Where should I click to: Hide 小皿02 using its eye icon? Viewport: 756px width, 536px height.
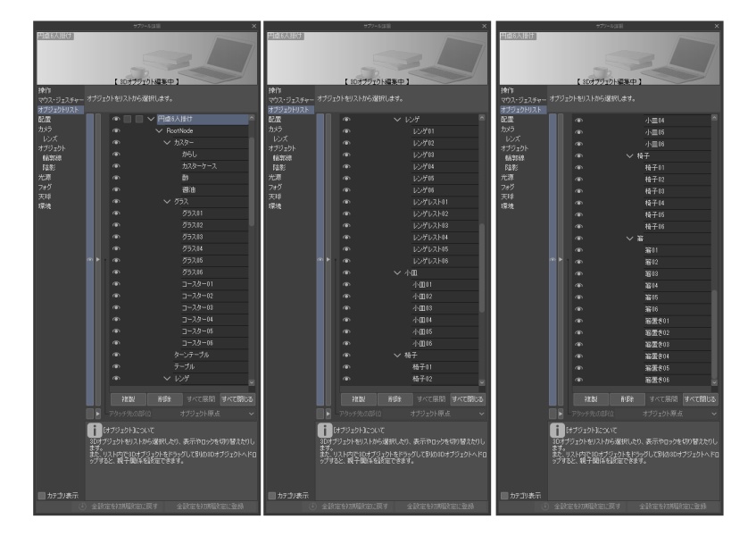tap(346, 297)
